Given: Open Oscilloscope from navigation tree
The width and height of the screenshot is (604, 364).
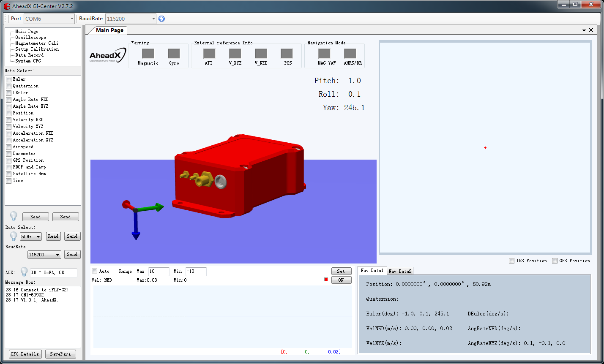Looking at the screenshot, I should click(30, 38).
